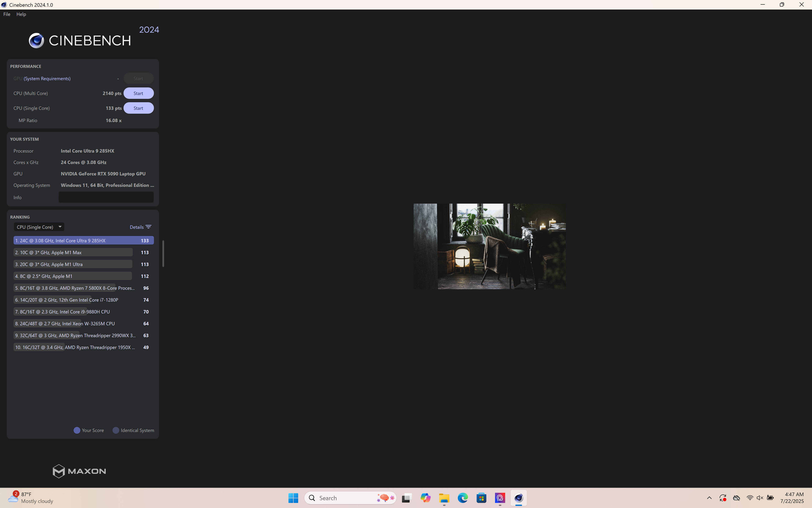Viewport: 812px width, 508px height.
Task: Select the Intel Xeon W-3265M ranking row
Action: coord(84,324)
